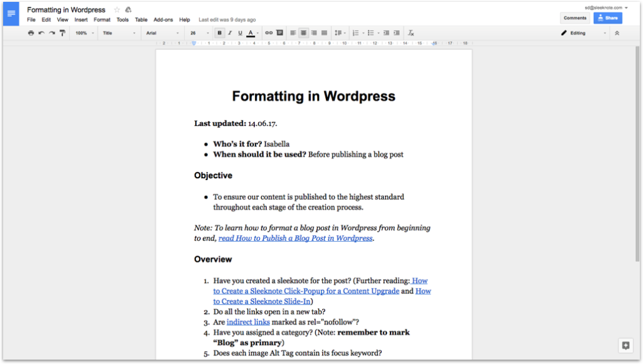This screenshot has width=643, height=364.
Task: Click the left indent marker on ruler
Action: 193,43
